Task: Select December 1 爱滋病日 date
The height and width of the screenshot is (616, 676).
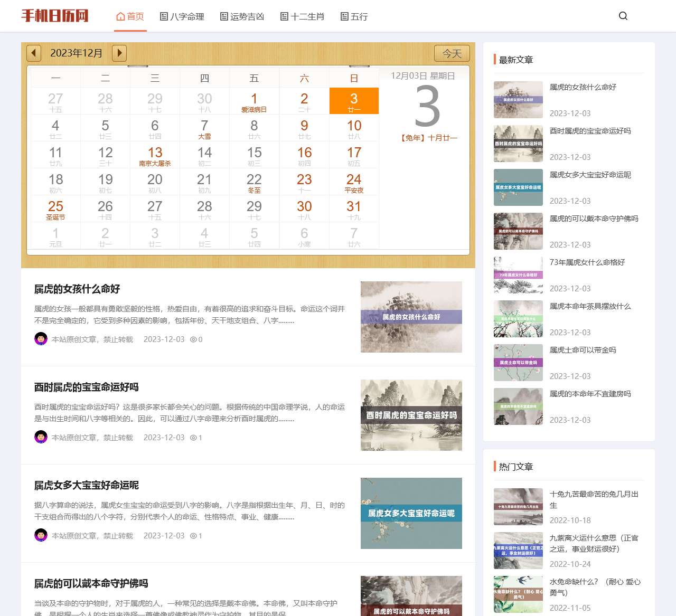Action: (x=254, y=101)
